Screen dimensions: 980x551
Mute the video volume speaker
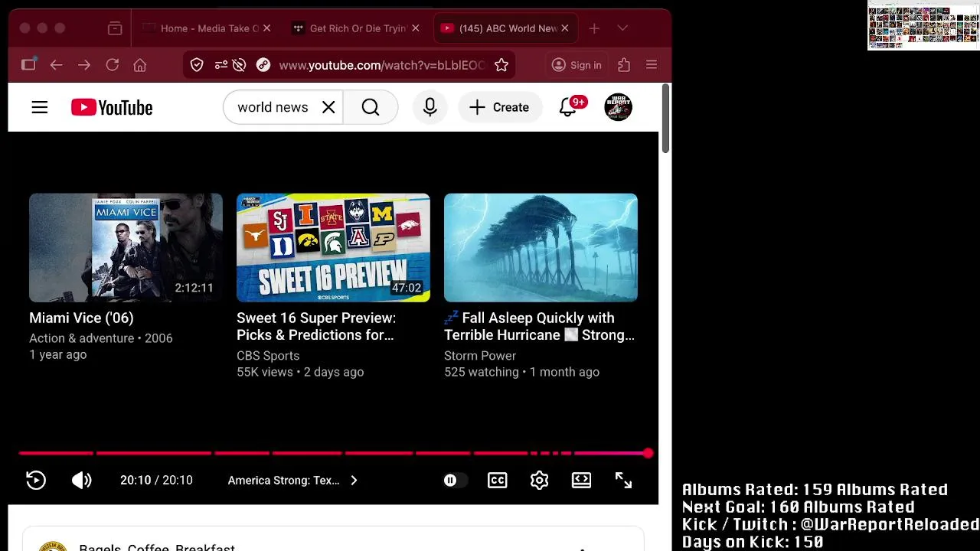pos(81,480)
